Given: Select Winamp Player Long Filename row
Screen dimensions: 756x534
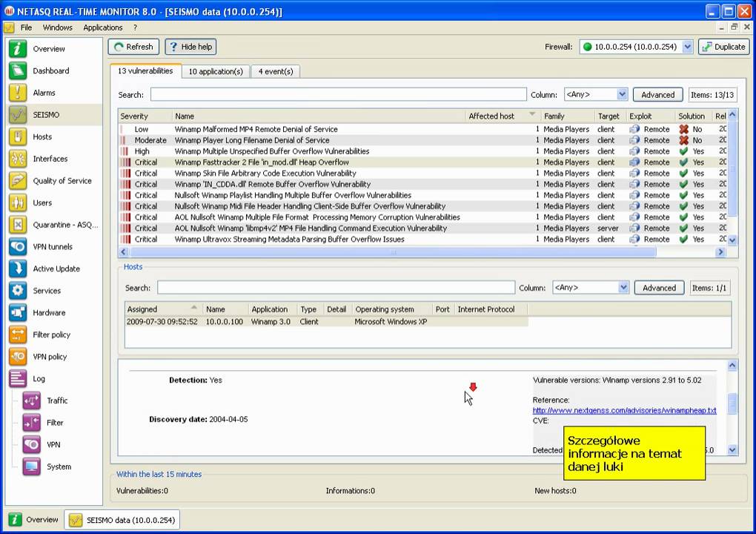Looking at the screenshot, I should 422,140.
